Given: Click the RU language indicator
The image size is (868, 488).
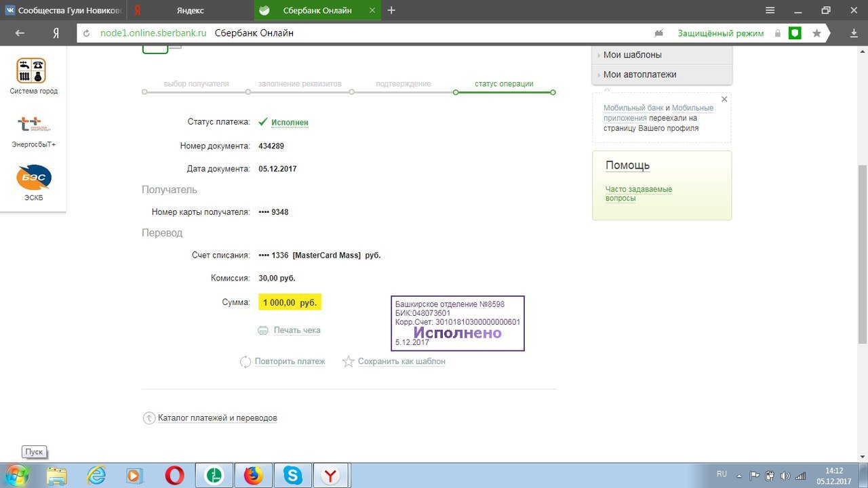Looking at the screenshot, I should pyautogui.click(x=722, y=474).
